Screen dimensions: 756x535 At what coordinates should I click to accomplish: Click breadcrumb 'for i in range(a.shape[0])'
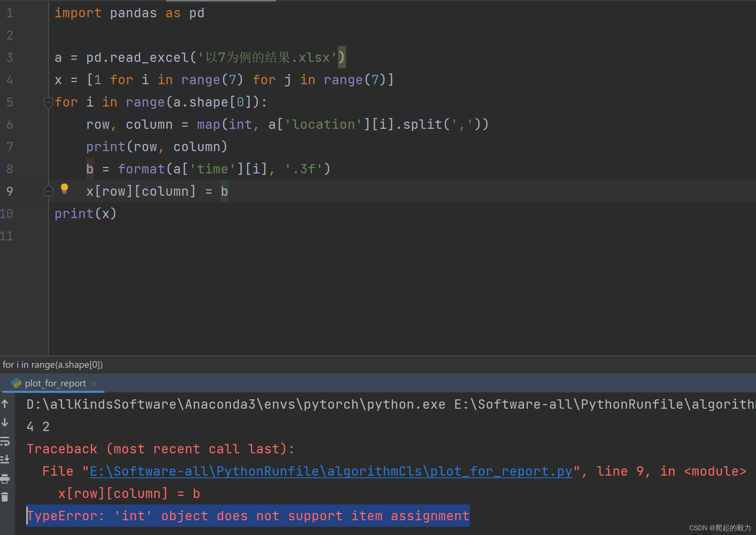tap(53, 364)
